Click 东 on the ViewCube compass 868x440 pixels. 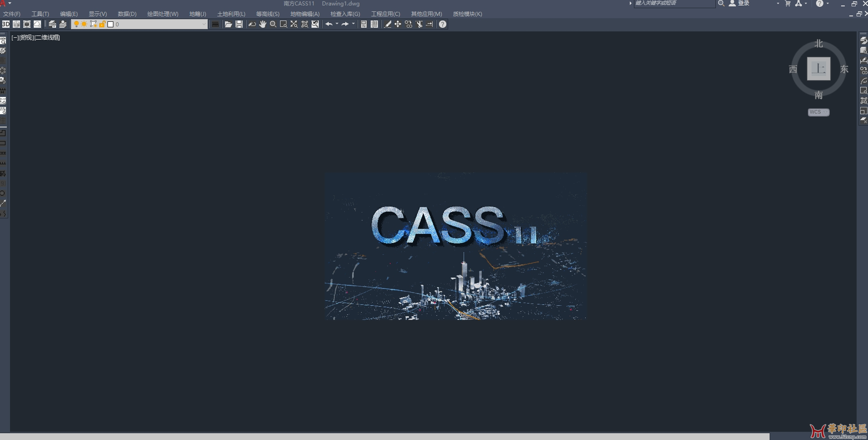844,69
